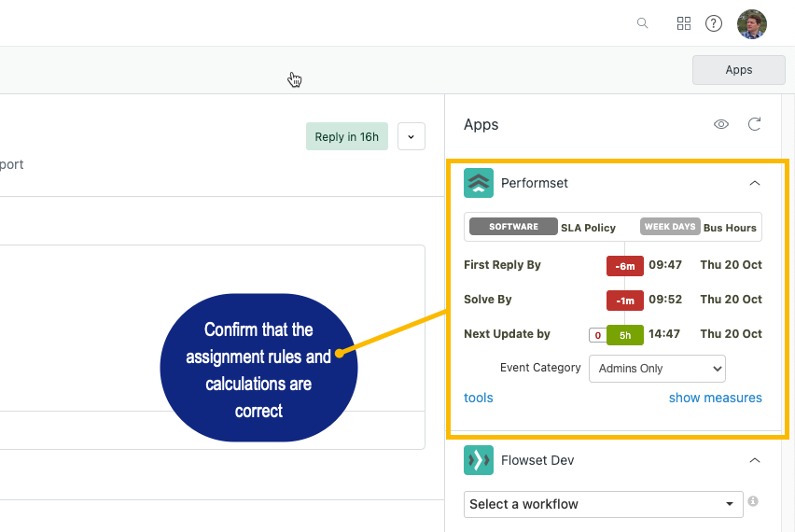Click the 09:52 solve by time
The height and width of the screenshot is (532, 795).
[665, 300]
